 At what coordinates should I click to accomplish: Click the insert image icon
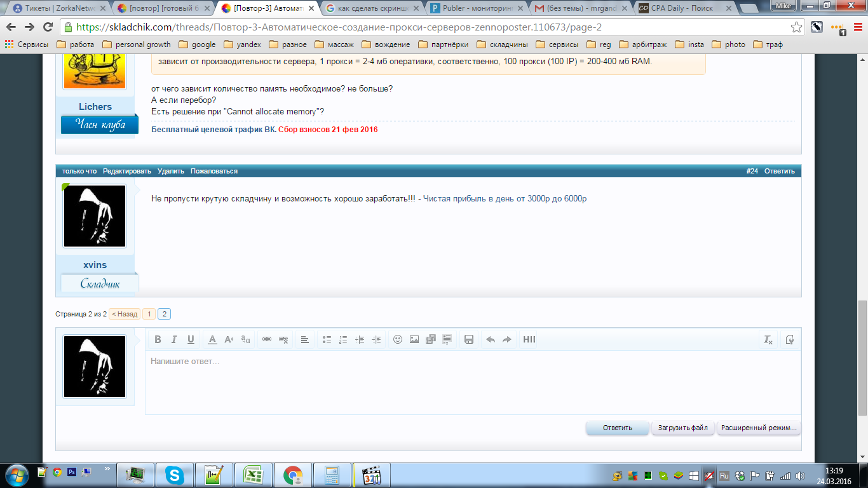414,339
